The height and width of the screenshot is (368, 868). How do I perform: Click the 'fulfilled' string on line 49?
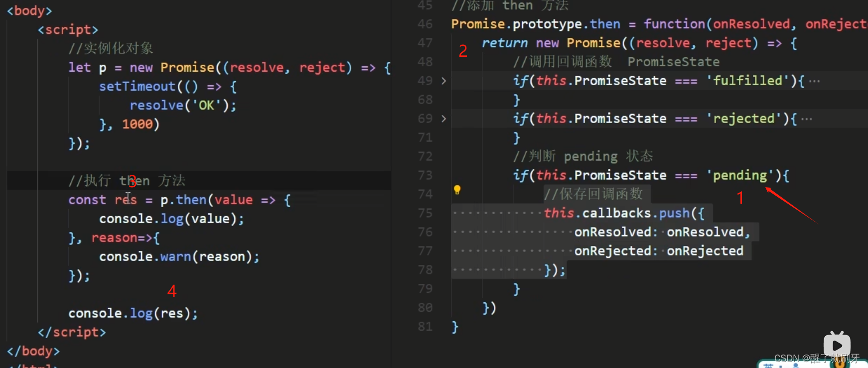tap(747, 81)
